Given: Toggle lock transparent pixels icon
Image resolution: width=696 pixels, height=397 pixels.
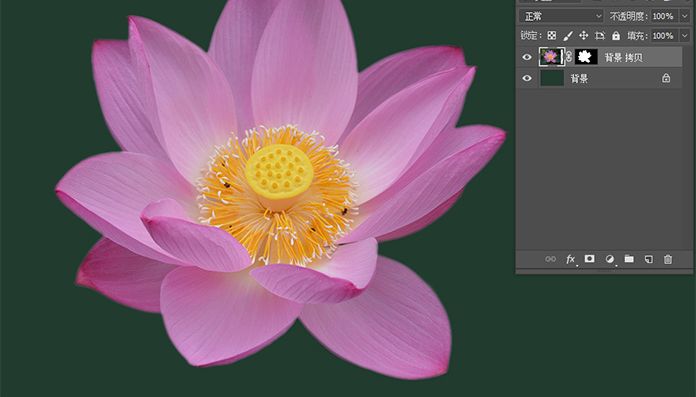Looking at the screenshot, I should click(552, 36).
